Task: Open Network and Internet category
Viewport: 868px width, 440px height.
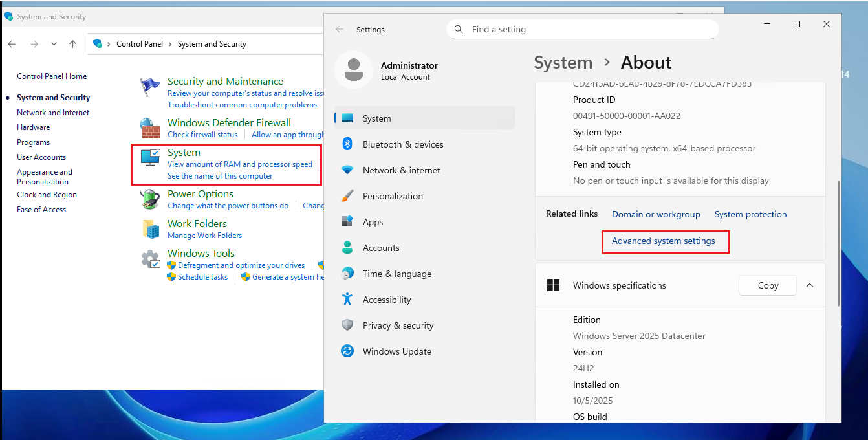Action: pyautogui.click(x=53, y=113)
